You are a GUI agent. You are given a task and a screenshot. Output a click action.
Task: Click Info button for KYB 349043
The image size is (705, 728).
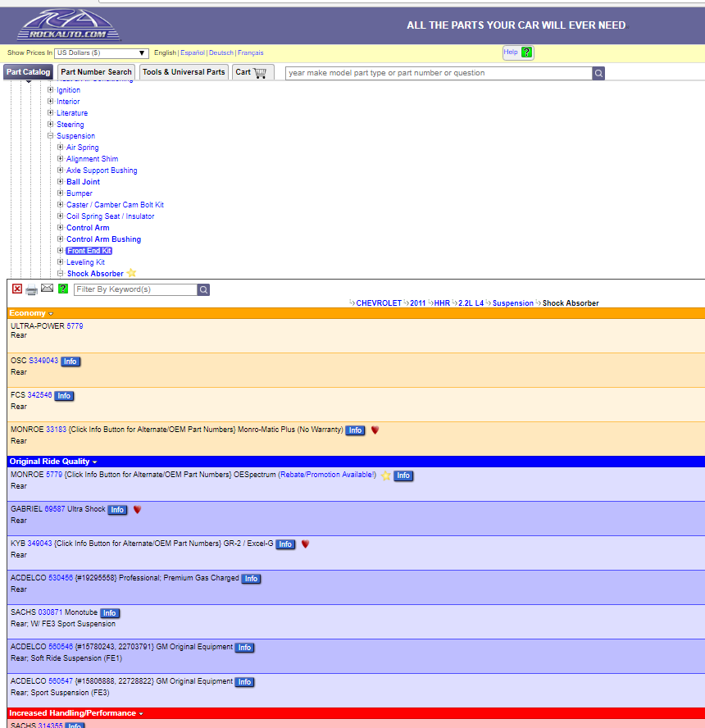[284, 544]
